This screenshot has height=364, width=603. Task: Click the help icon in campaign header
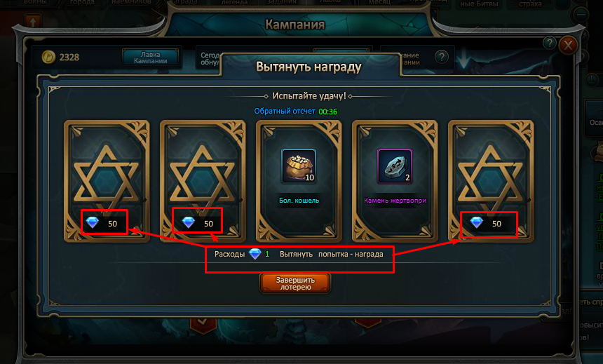coord(442,58)
